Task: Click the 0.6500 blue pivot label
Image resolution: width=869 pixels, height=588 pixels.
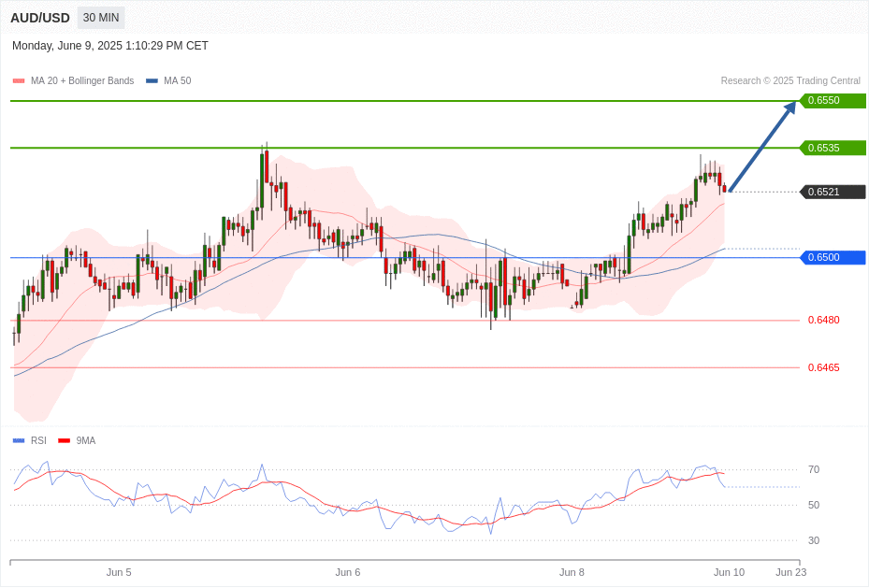Action: point(833,257)
